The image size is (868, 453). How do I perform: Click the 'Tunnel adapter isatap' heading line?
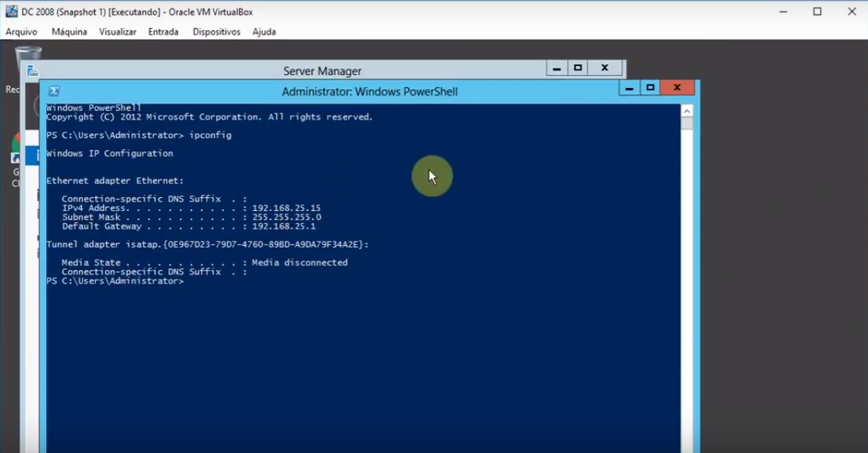(x=208, y=244)
